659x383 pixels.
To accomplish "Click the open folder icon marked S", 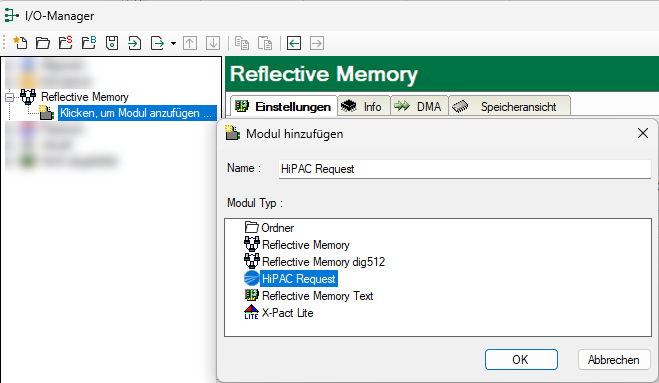I will click(66, 43).
